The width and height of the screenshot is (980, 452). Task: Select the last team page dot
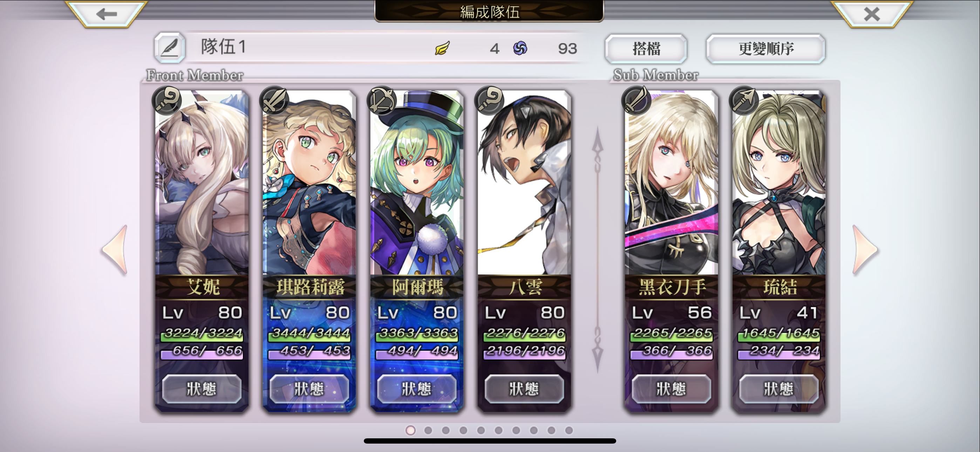pos(569,430)
